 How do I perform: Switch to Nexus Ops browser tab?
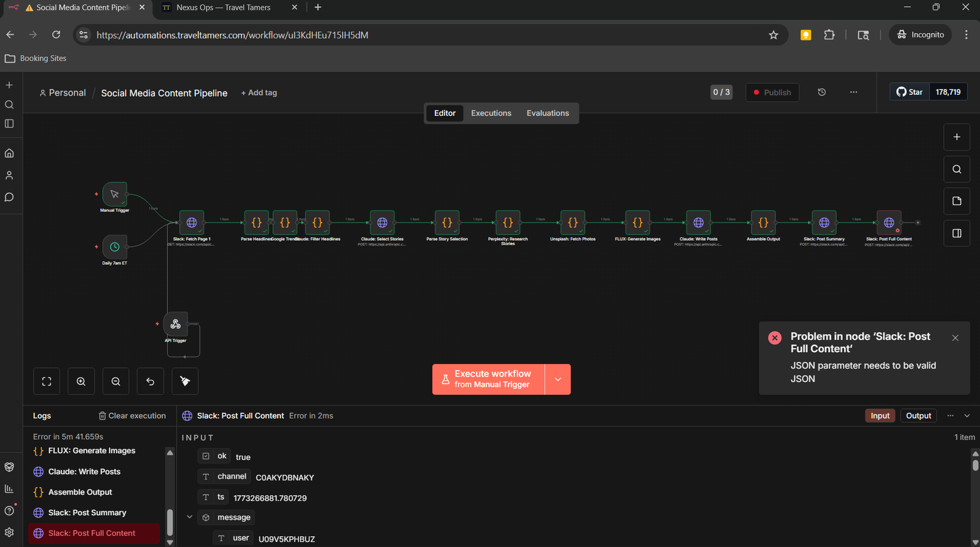(223, 7)
